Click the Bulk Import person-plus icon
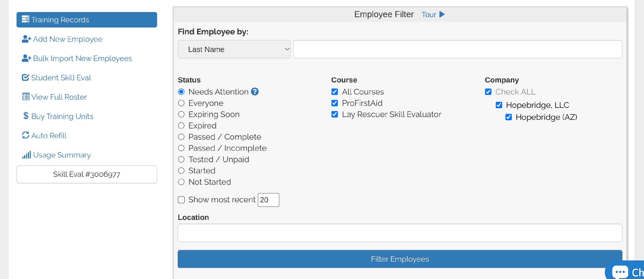 (x=26, y=58)
